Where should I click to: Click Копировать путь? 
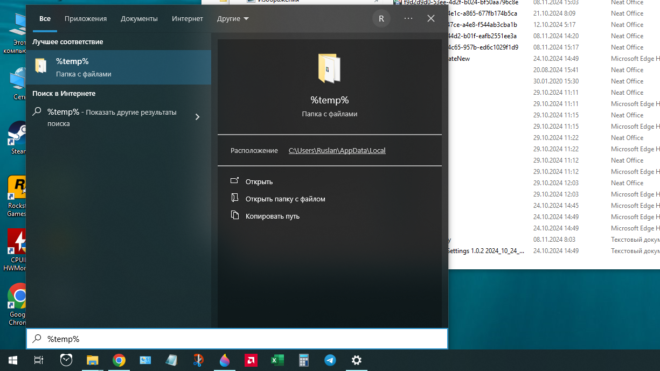coord(272,216)
